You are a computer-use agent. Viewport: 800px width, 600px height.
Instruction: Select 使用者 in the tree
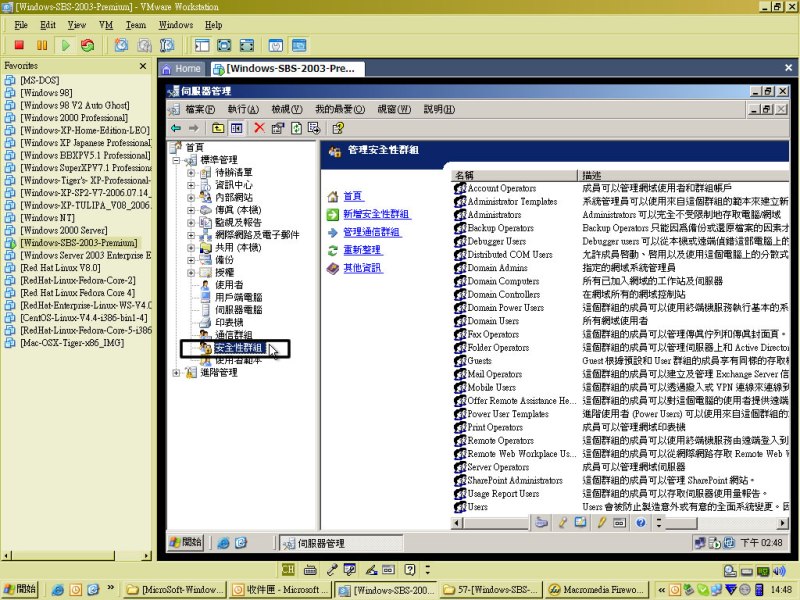pos(229,285)
